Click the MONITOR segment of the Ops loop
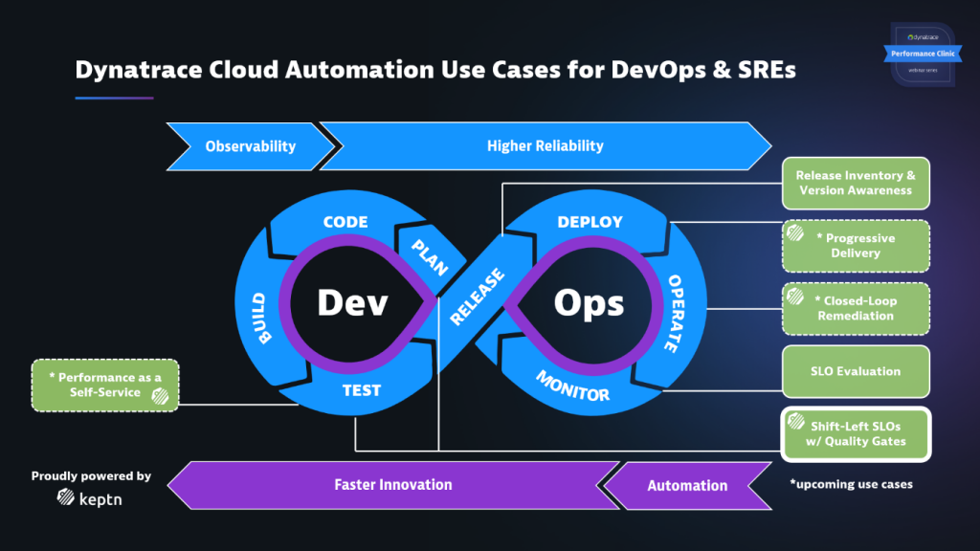The height and width of the screenshot is (551, 980). (574, 386)
